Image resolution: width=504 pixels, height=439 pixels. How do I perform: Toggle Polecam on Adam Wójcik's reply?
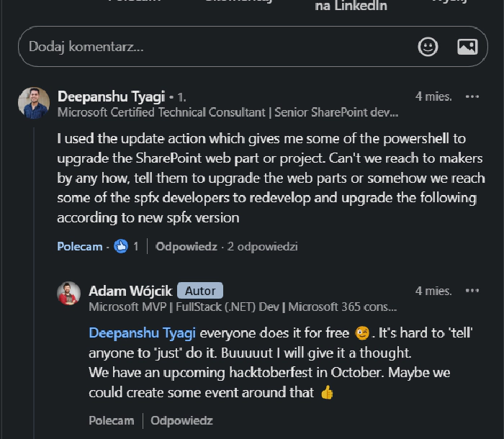[111, 420]
